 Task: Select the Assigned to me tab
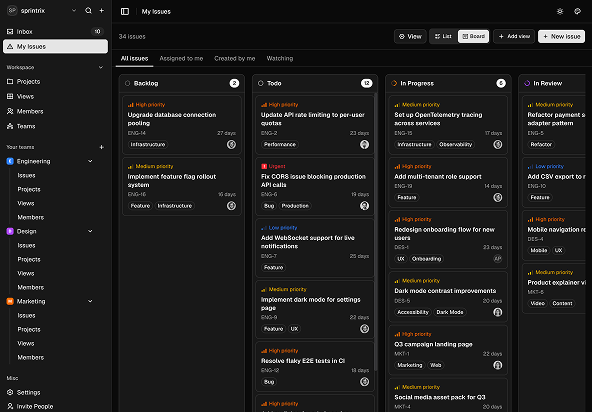click(181, 59)
